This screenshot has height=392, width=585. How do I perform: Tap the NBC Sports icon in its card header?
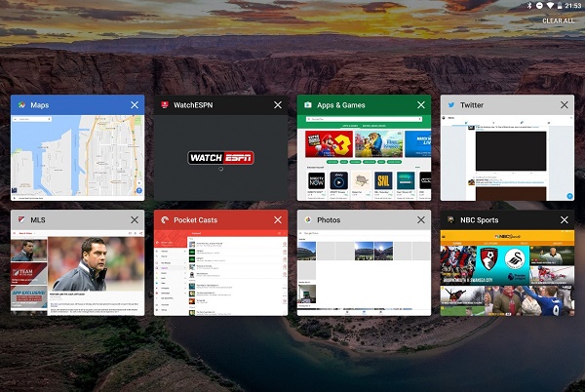(451, 220)
